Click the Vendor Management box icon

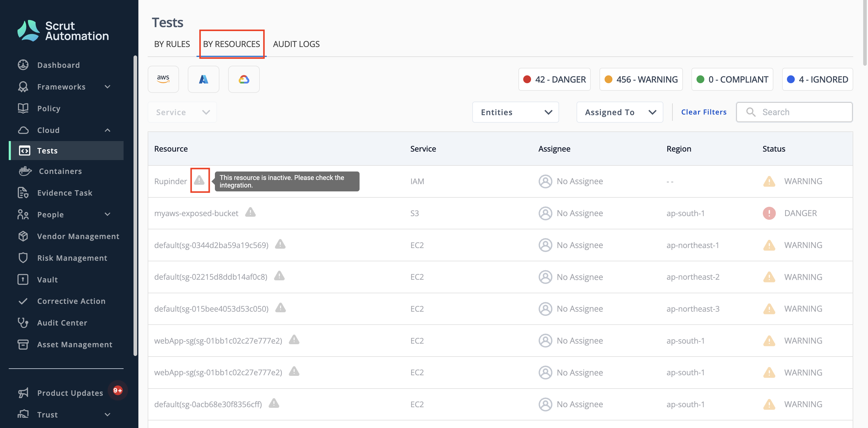coord(23,236)
